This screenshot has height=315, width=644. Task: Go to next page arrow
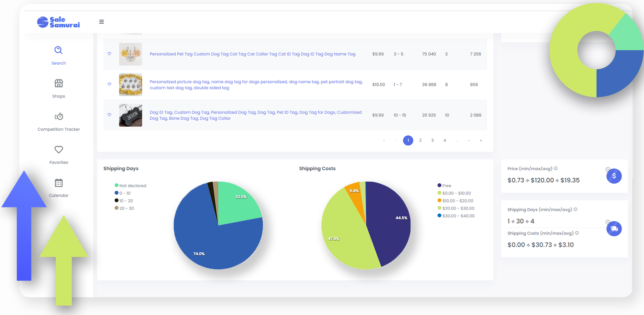click(469, 140)
